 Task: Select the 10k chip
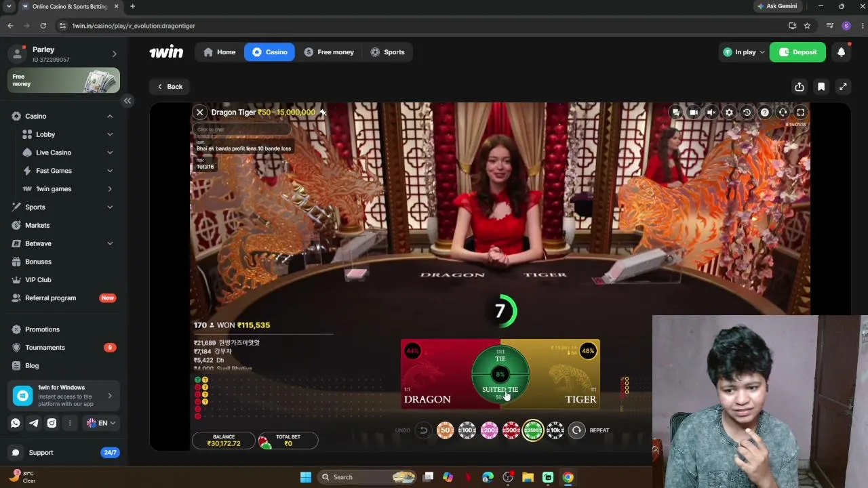click(x=555, y=430)
